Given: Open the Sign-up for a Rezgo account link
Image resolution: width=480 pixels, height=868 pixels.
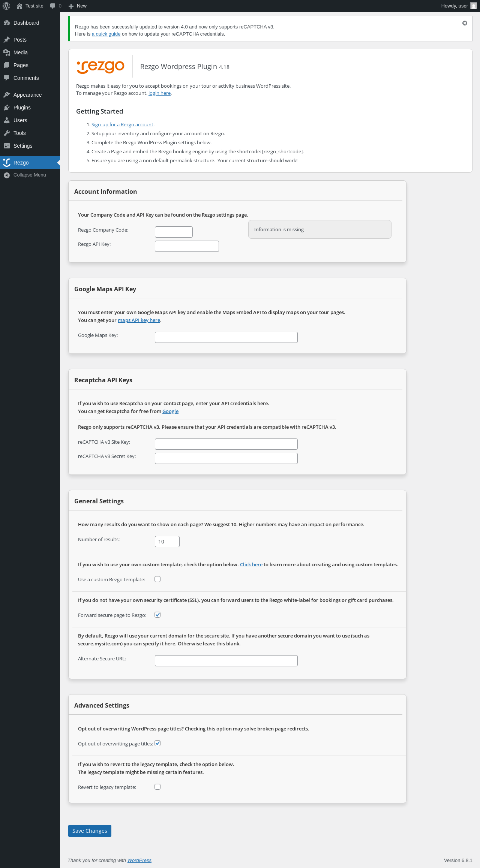Looking at the screenshot, I should point(122,125).
